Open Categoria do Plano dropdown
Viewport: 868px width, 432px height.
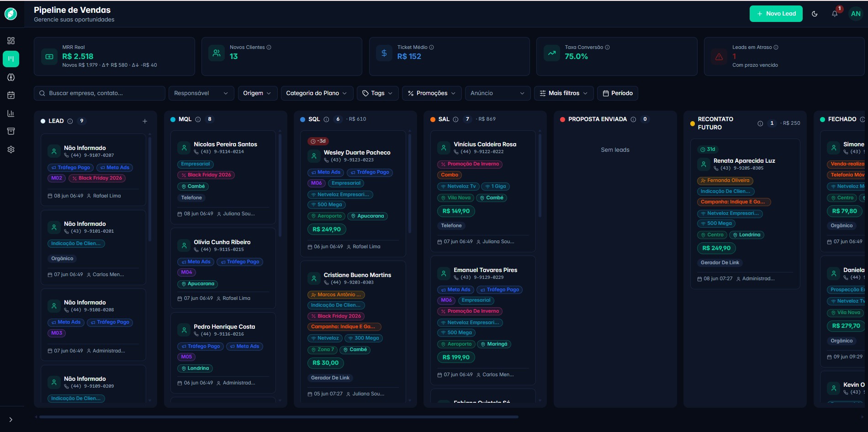[x=317, y=93]
